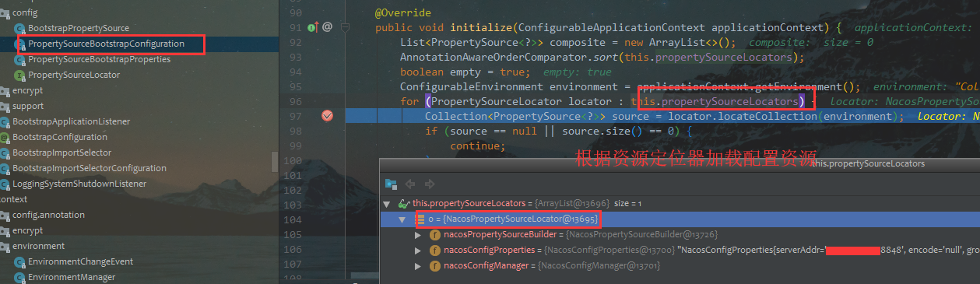Screen dimensions: 980x284
Task: Click the list element icon of entry 0
Action: 420,219
